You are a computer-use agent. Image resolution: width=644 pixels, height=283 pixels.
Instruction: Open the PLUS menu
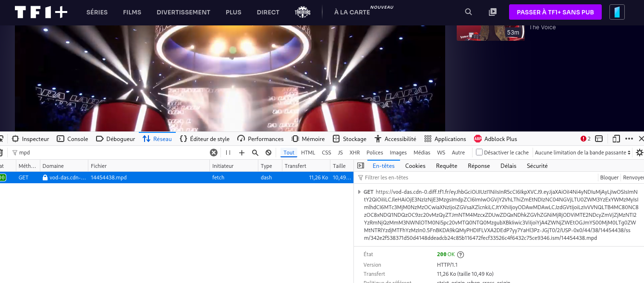(x=233, y=12)
